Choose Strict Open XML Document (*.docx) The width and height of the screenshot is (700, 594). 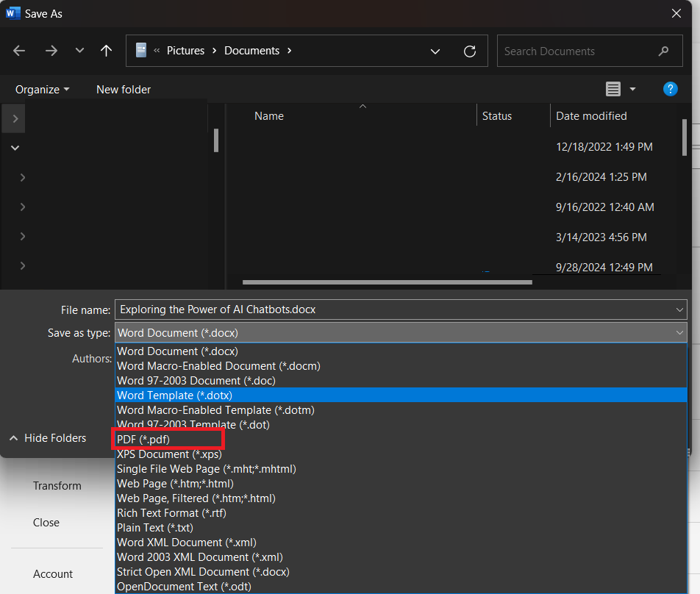[x=401, y=572]
